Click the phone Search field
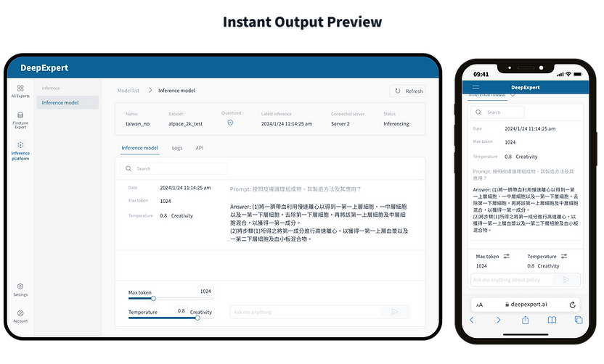Image resolution: width=604 pixels, height=364 pixels. pyautogui.click(x=497, y=112)
